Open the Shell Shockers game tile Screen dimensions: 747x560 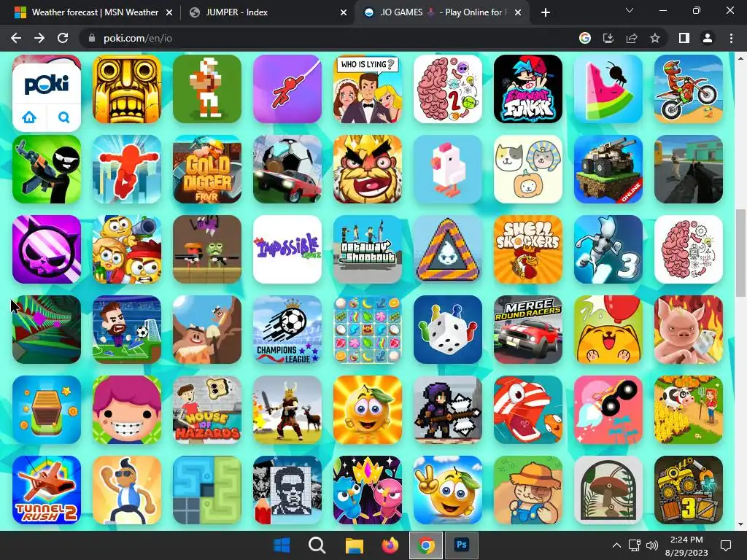(528, 249)
